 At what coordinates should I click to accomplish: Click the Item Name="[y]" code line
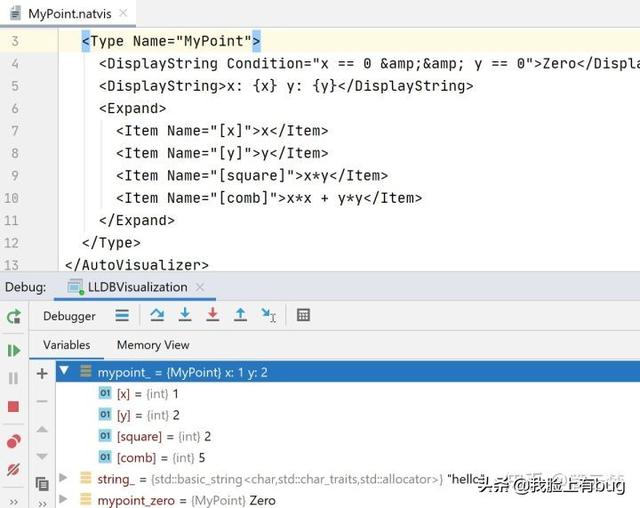(222, 153)
